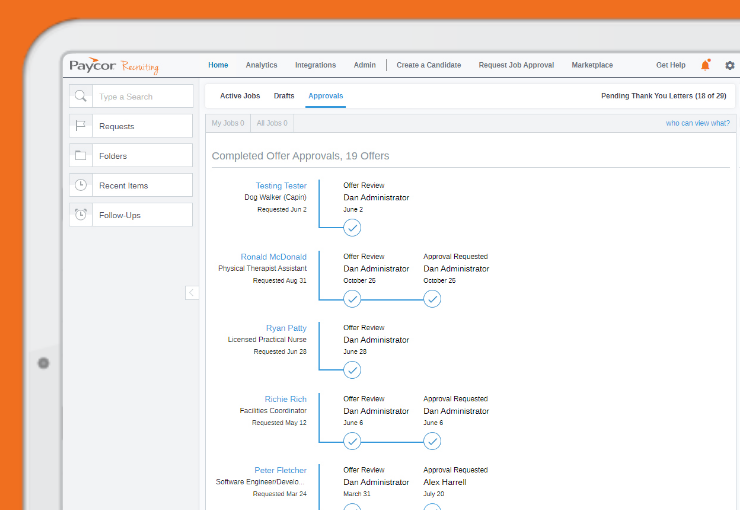Open candidate Richie Rich
The width and height of the screenshot is (740, 510).
point(286,399)
